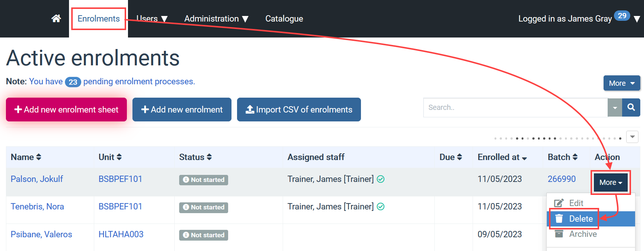The image size is (644, 251).
Task: Open batch 266990 link
Action: point(562,179)
